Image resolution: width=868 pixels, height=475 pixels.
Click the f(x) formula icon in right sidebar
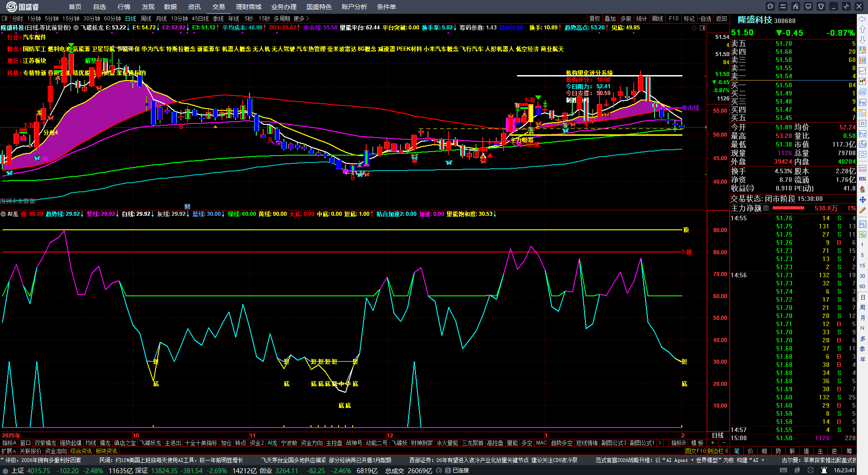point(863,144)
